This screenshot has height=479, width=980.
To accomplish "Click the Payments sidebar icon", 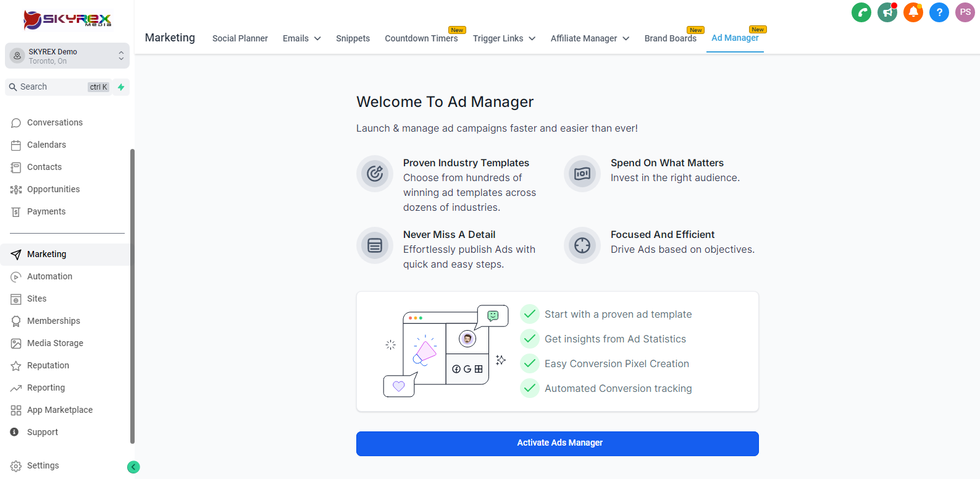I will pos(16,212).
